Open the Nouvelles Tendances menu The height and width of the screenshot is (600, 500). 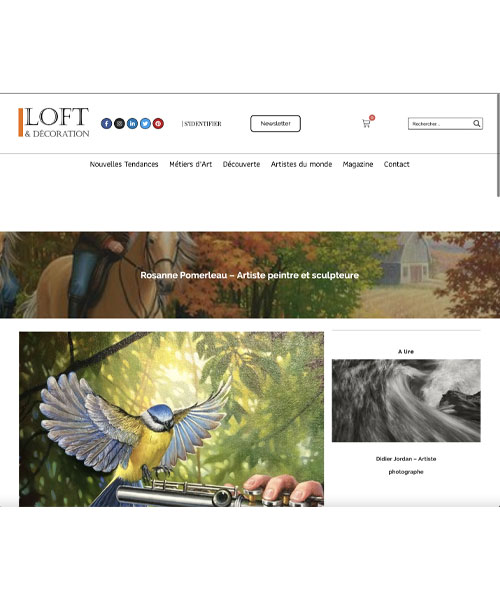coord(124,164)
